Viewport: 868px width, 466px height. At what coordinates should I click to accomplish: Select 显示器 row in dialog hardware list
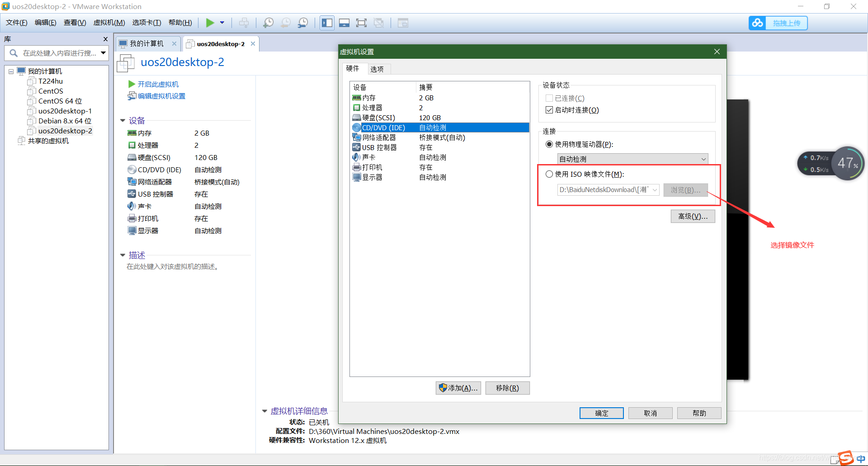(439, 178)
